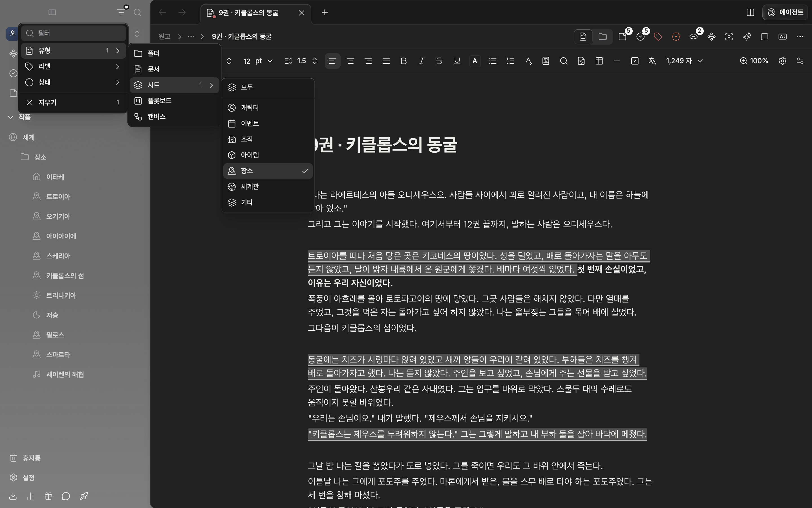Open 설정 in sidebar
The image size is (812, 508).
(22, 478)
